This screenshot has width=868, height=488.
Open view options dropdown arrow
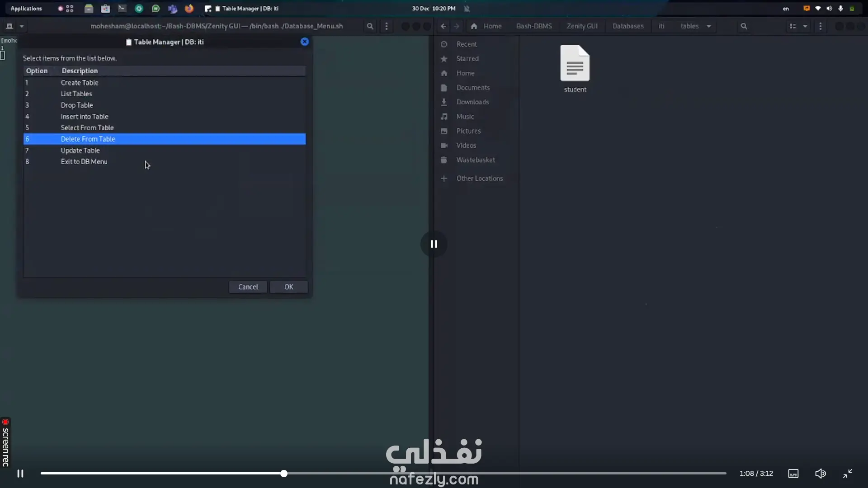tap(805, 26)
